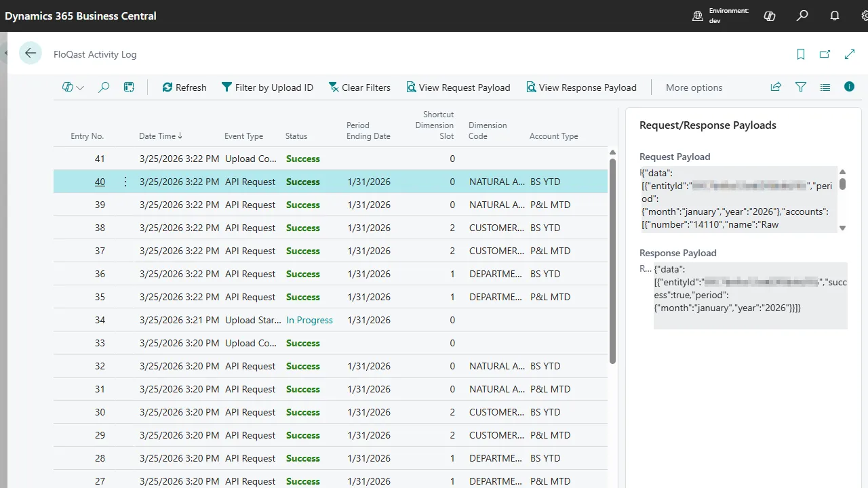Click the Account Type column header
This screenshot has height=488, width=868.
pos(554,136)
